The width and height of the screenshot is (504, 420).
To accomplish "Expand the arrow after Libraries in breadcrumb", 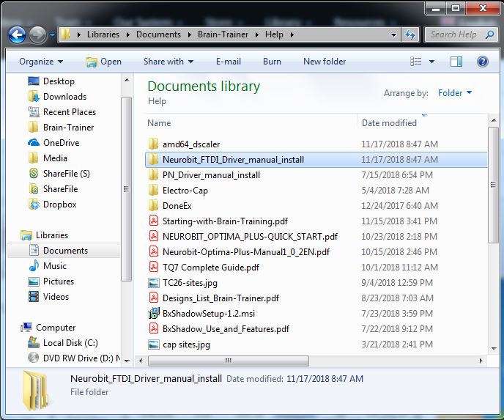I will 128,34.
